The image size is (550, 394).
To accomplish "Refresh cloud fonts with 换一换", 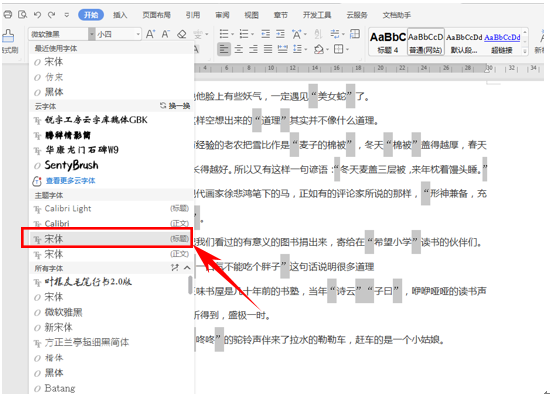I will tap(175, 106).
